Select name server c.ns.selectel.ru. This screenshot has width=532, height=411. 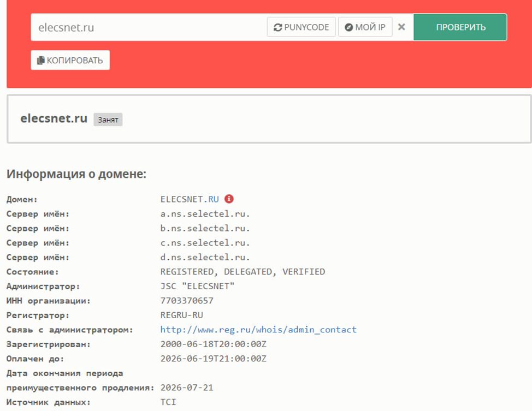[x=205, y=243]
